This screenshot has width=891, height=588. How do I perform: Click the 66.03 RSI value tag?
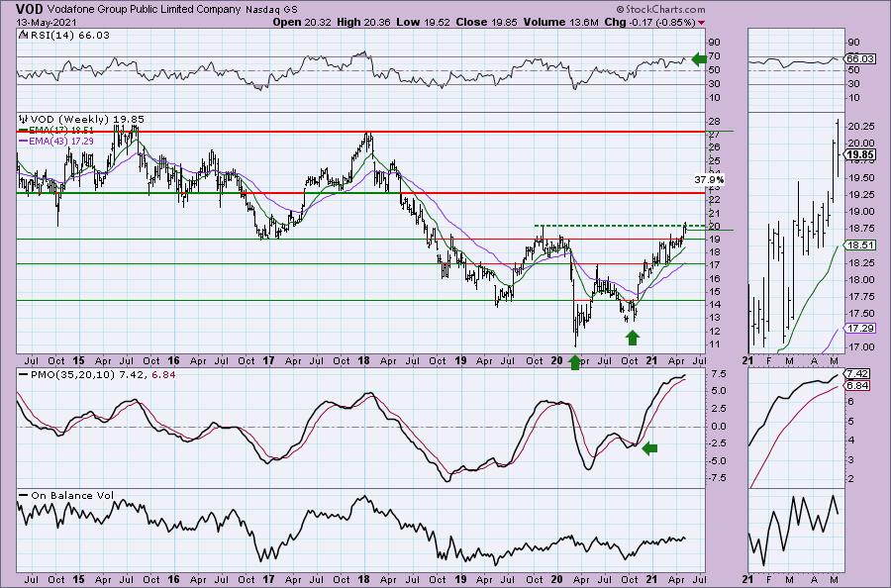(859, 58)
